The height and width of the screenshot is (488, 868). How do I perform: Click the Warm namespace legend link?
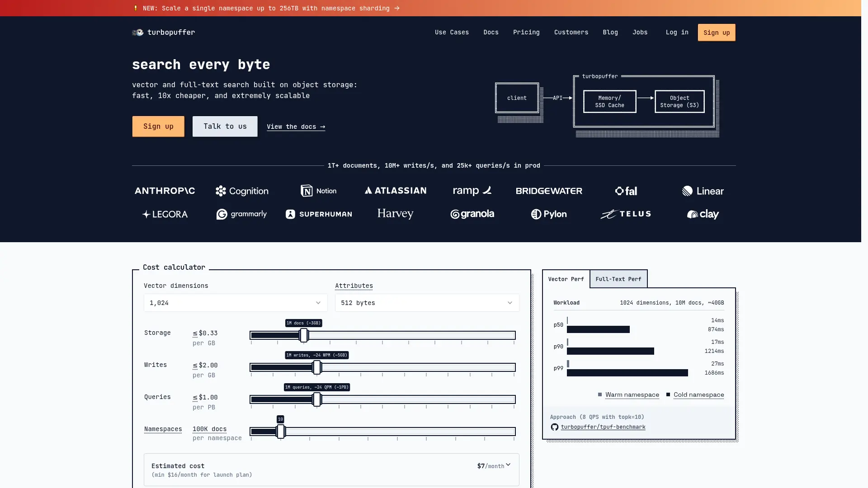[632, 395]
